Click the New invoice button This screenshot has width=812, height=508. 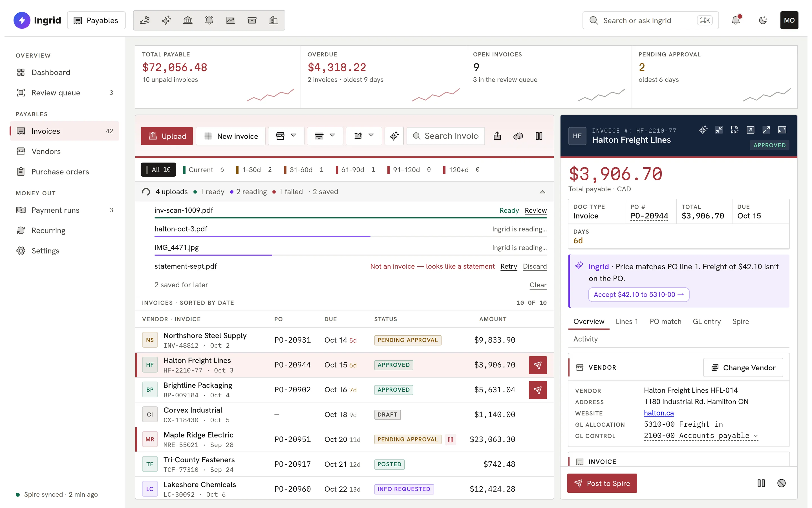231,136
